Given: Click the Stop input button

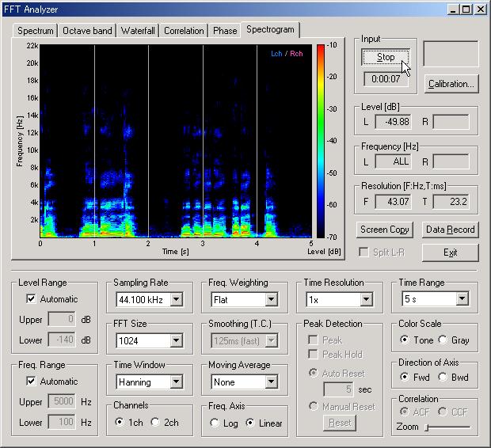Looking at the screenshot, I should 386,57.
